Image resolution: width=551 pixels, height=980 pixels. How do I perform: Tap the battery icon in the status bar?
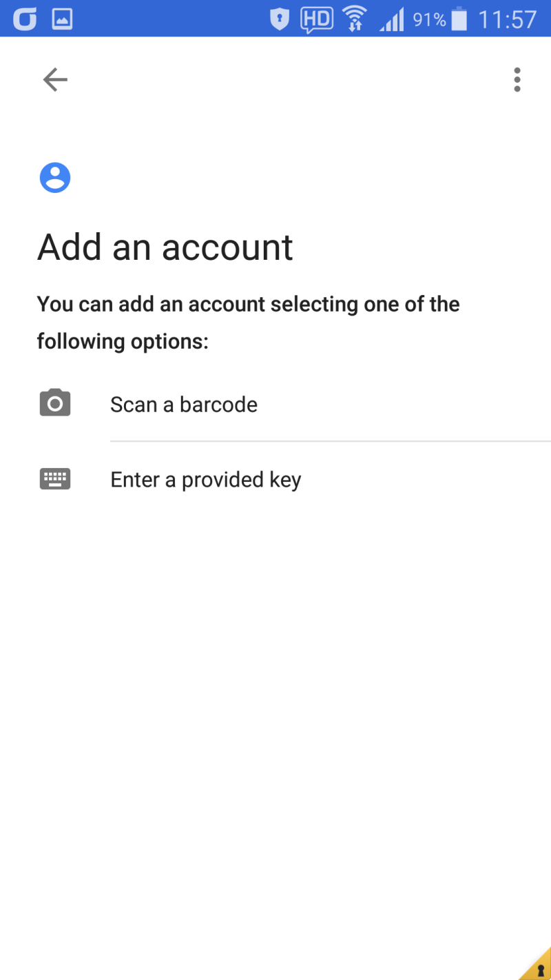click(459, 19)
